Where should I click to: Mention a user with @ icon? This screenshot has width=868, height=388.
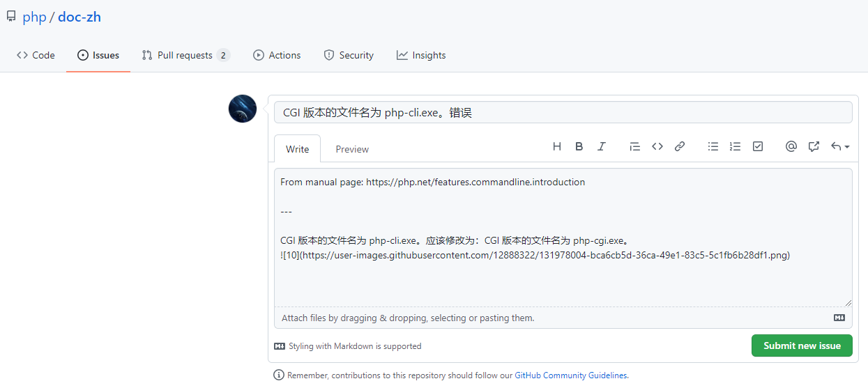click(791, 146)
